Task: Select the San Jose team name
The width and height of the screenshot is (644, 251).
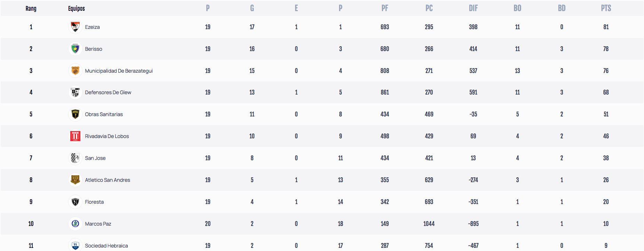Action: (x=95, y=158)
